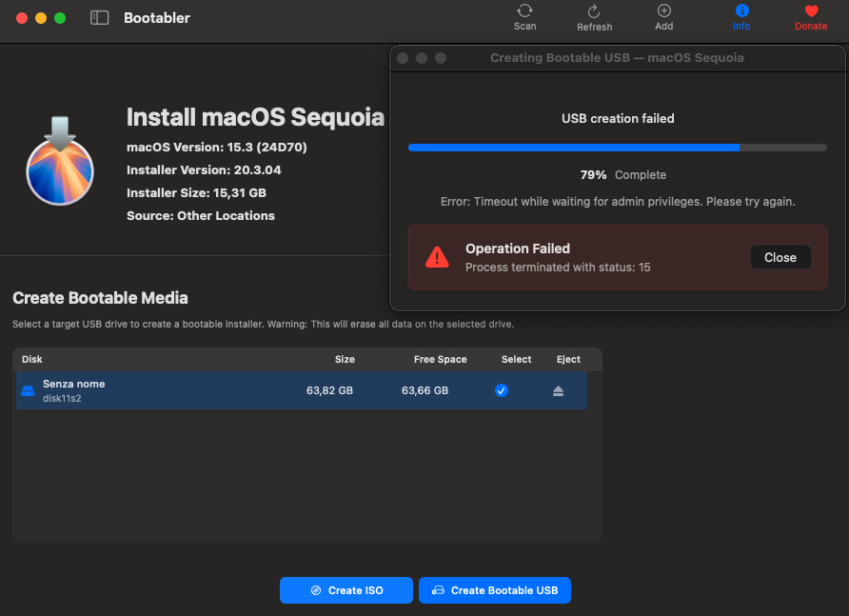
Task: Click the Source: Other Locations text
Action: click(200, 215)
